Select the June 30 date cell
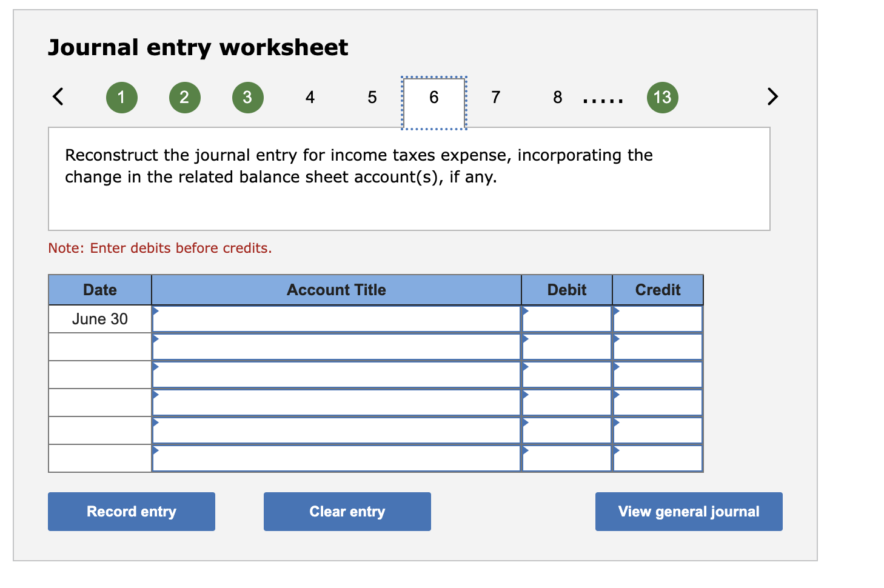884x588 pixels. (99, 318)
